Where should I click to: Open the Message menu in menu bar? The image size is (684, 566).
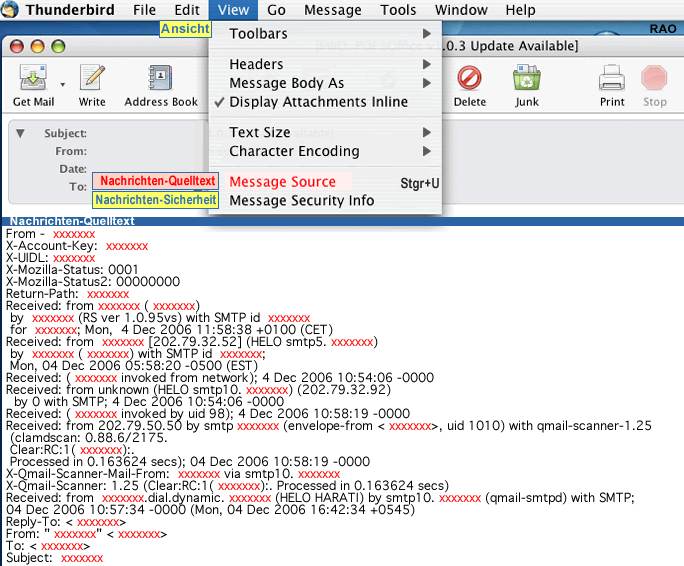(x=333, y=10)
